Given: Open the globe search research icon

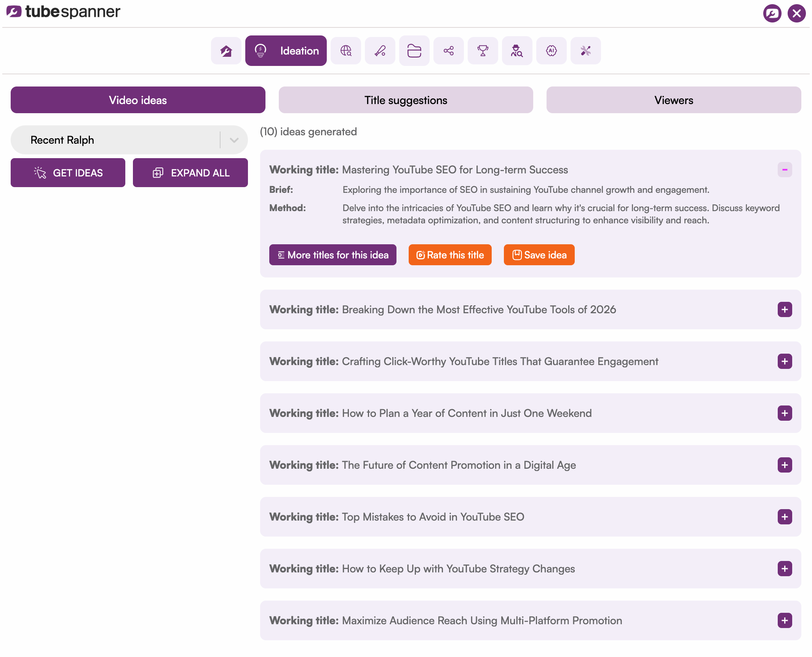Looking at the screenshot, I should click(346, 51).
